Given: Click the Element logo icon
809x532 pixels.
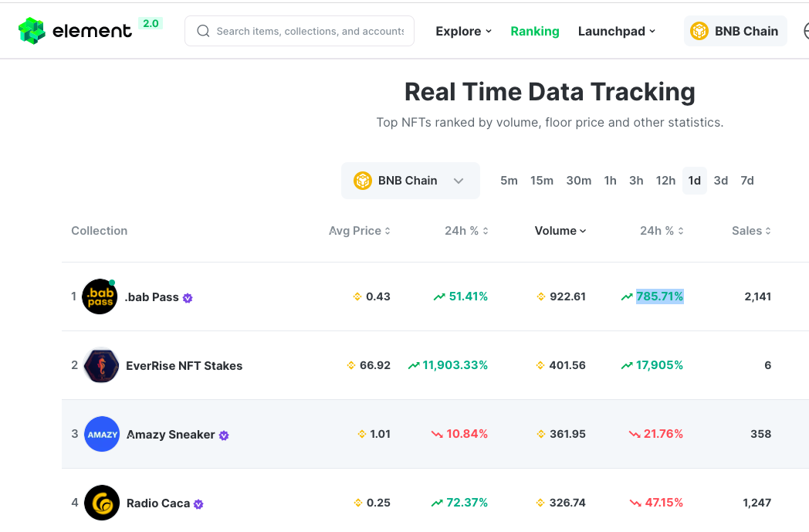Looking at the screenshot, I should click(x=32, y=31).
